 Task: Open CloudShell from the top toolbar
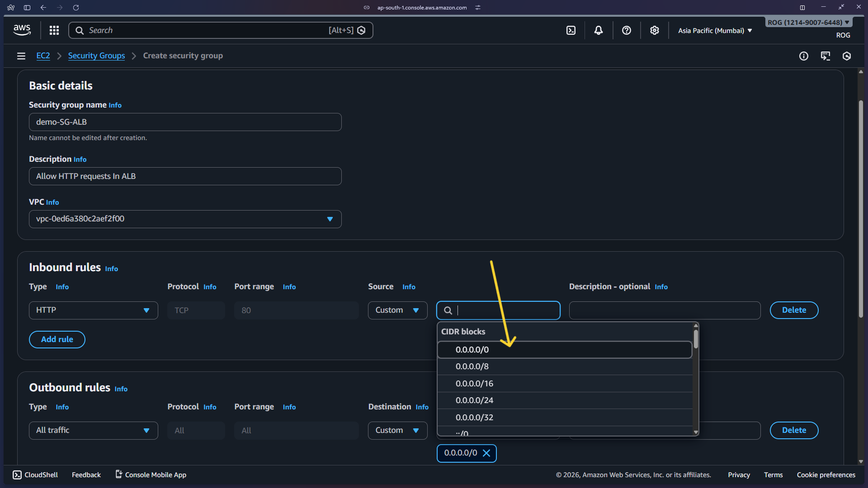pyautogui.click(x=571, y=30)
